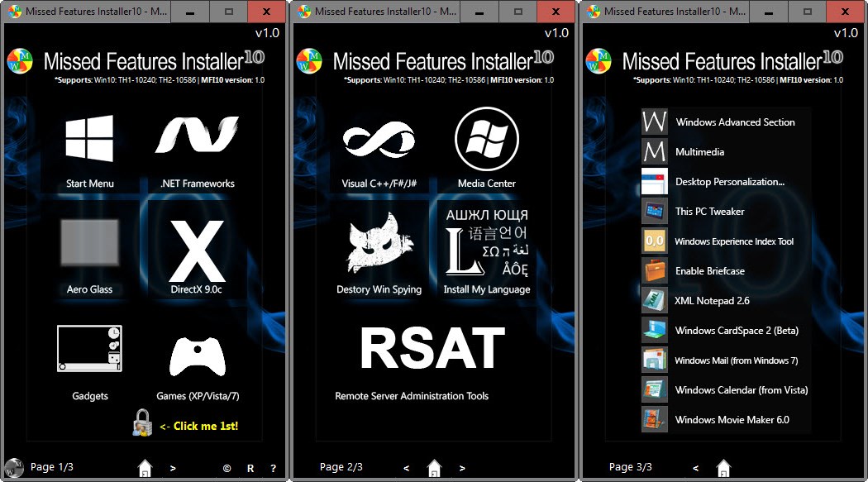This screenshot has height=482, width=868.
Task: Minimize the left Missed Features Installer window
Action: 190,12
